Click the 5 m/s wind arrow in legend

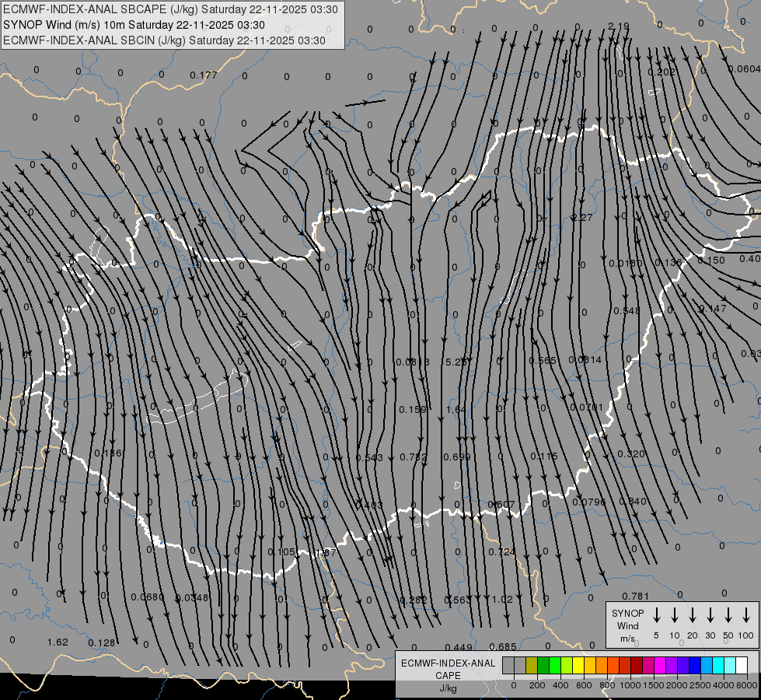point(657,615)
